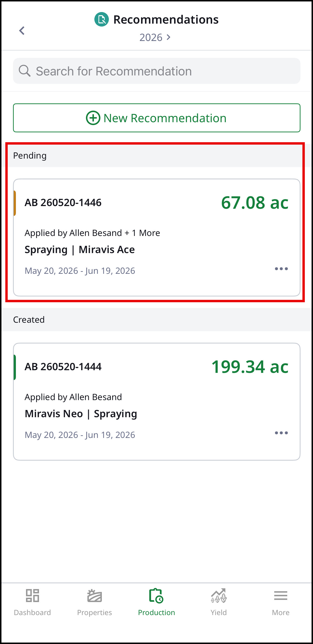The height and width of the screenshot is (644, 313).
Task: Open recommendation AB 260520-1446
Action: click(157, 237)
